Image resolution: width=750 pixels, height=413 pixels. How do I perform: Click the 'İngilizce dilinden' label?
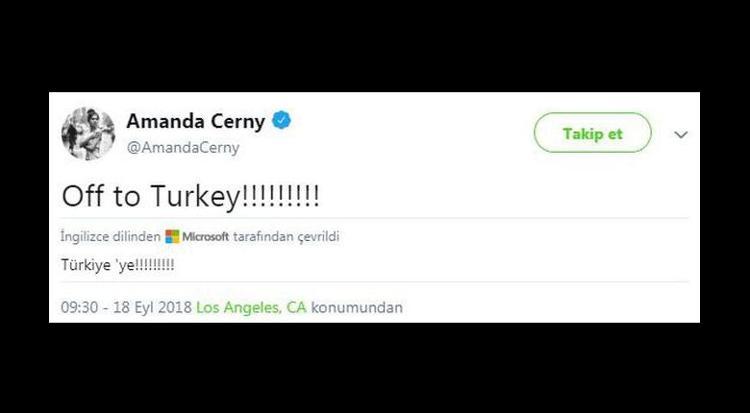coord(110,236)
